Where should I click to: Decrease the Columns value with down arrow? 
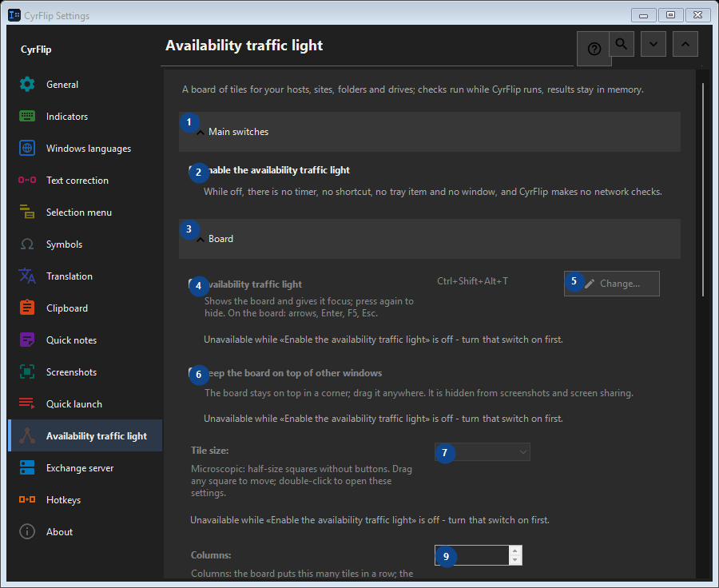click(x=515, y=560)
